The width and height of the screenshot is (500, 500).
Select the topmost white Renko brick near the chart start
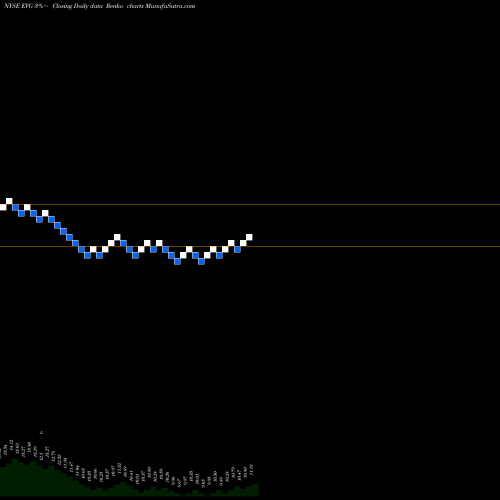(9, 201)
